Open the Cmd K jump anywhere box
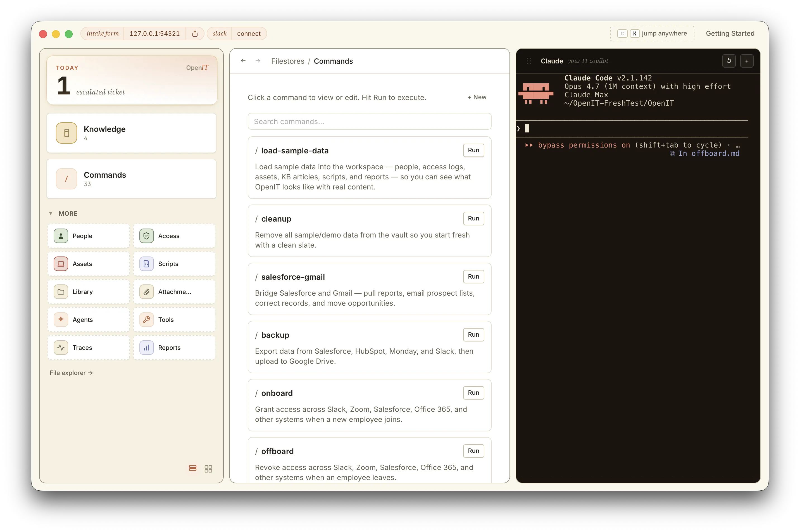The width and height of the screenshot is (800, 532). 652,33
